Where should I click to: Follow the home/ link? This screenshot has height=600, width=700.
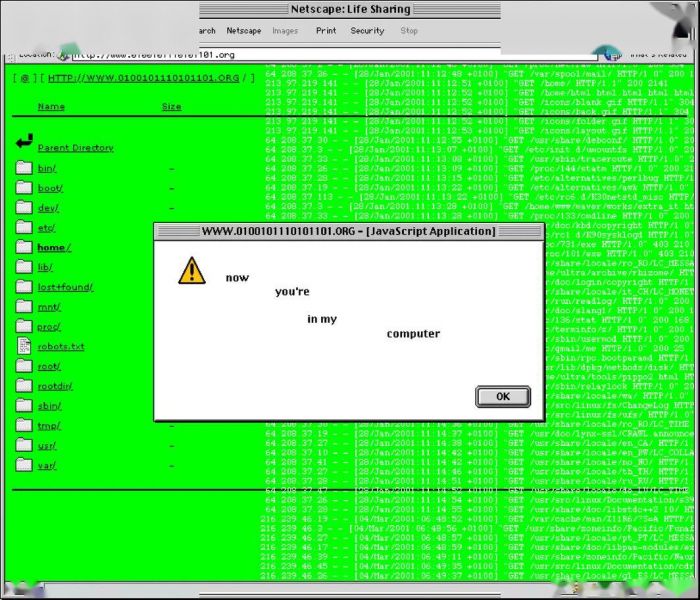pos(54,248)
